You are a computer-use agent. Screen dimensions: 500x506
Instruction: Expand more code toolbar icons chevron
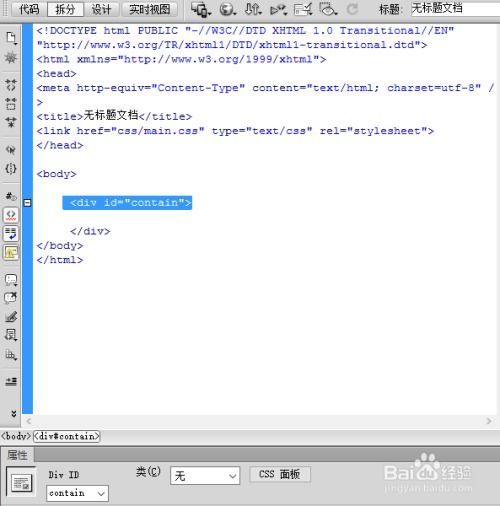pyautogui.click(x=13, y=414)
